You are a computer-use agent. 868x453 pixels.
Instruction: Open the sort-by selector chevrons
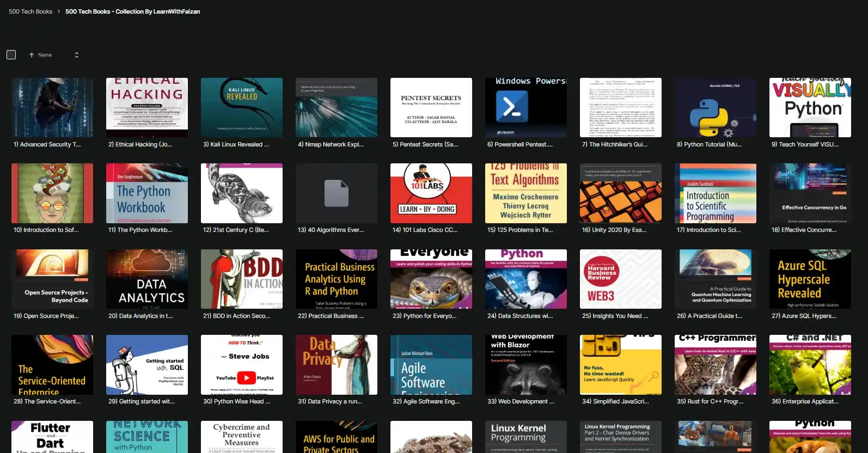tap(77, 55)
